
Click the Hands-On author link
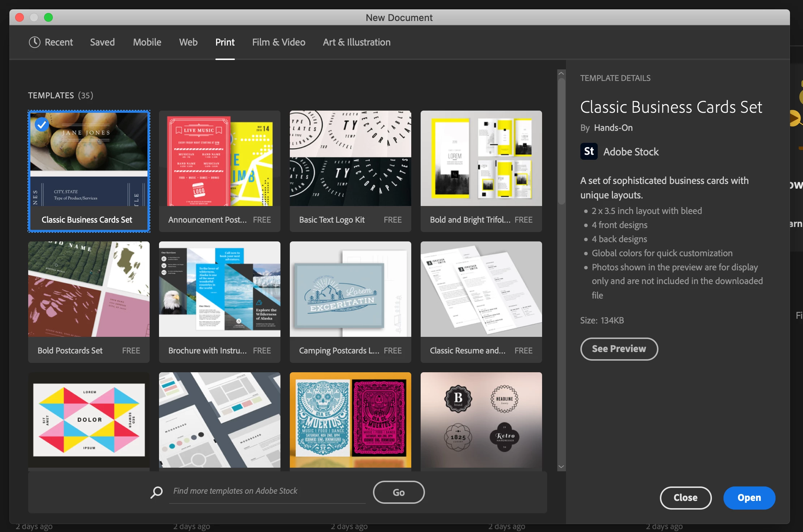click(613, 128)
